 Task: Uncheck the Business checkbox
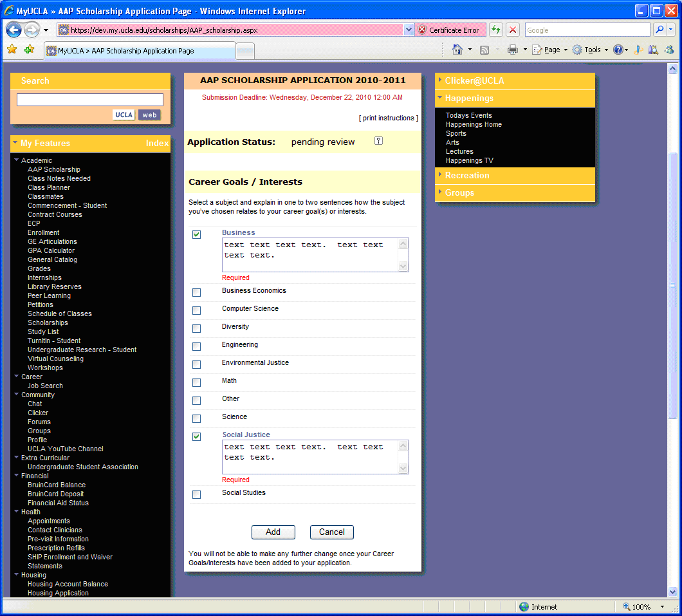click(x=196, y=235)
